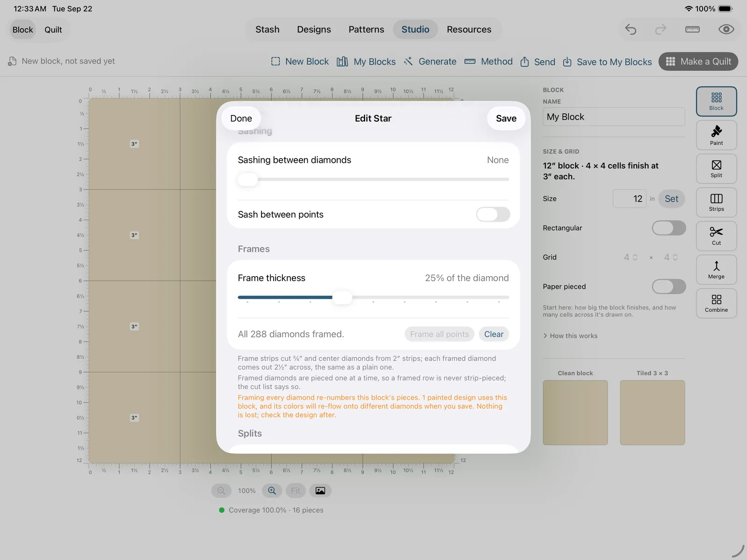Click Frame thickness slider handle

click(x=342, y=297)
